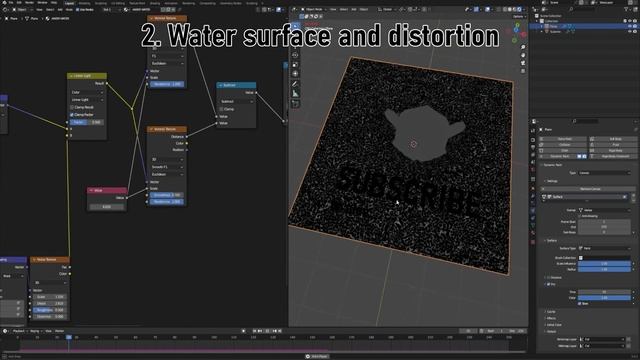Expand the Effects panel

(x=551, y=318)
